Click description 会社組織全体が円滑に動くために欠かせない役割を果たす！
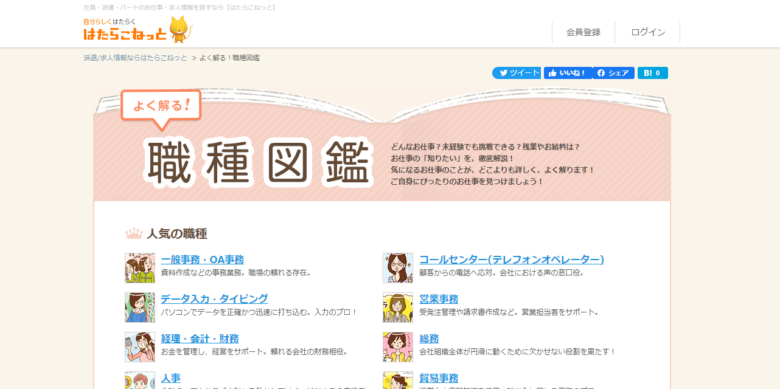The image size is (780, 389). [517, 352]
